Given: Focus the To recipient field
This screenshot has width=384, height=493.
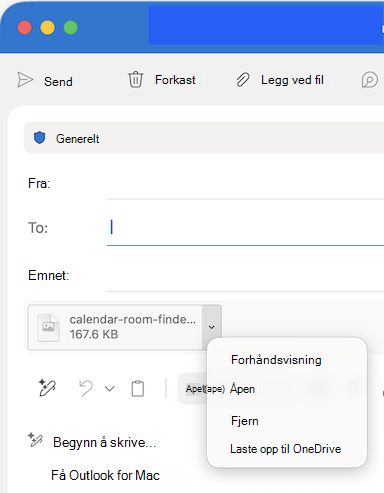Looking at the screenshot, I should pos(245,228).
